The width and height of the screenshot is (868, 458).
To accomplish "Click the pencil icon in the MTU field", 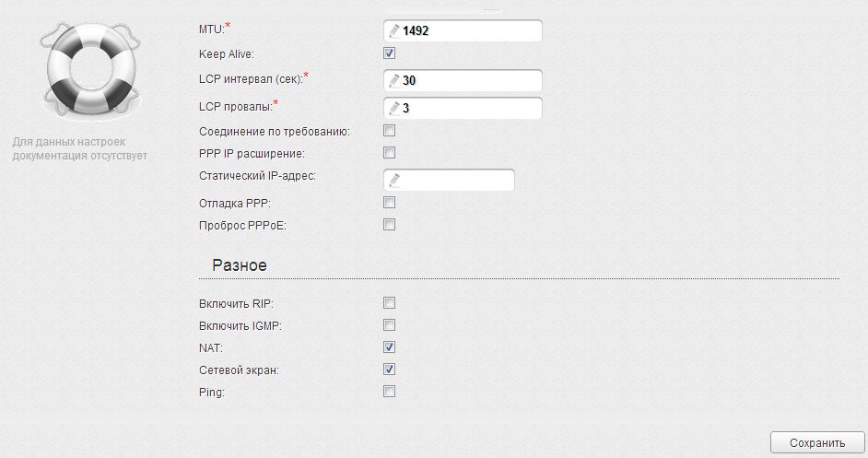I will (x=394, y=30).
